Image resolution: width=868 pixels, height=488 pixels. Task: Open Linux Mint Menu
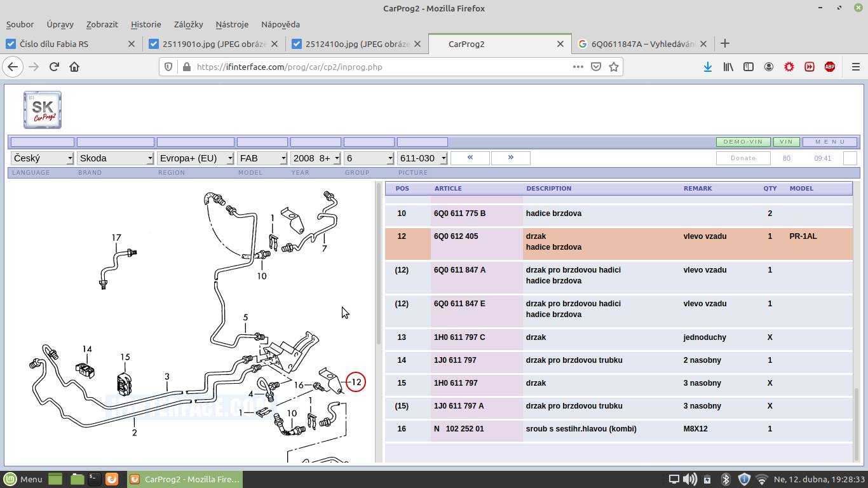[23, 479]
